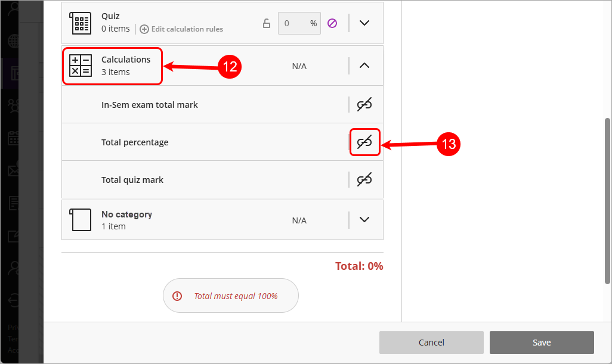Click the panel's vertical scrollbar thumb
The height and width of the screenshot is (364, 612).
pyautogui.click(x=608, y=200)
